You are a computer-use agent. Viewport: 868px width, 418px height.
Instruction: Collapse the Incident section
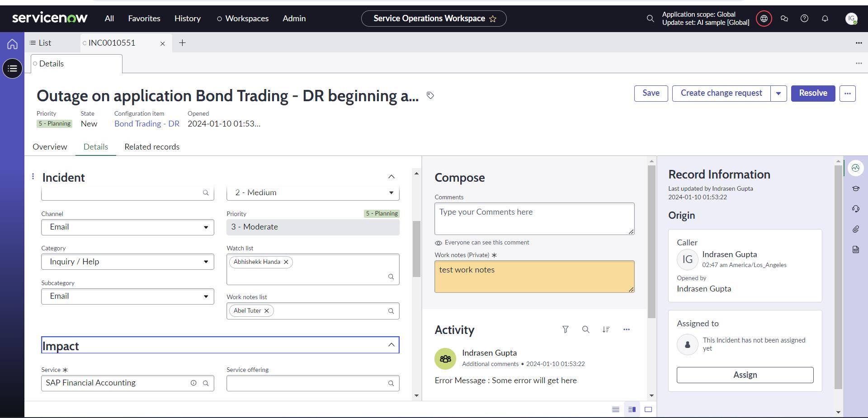[x=392, y=177]
